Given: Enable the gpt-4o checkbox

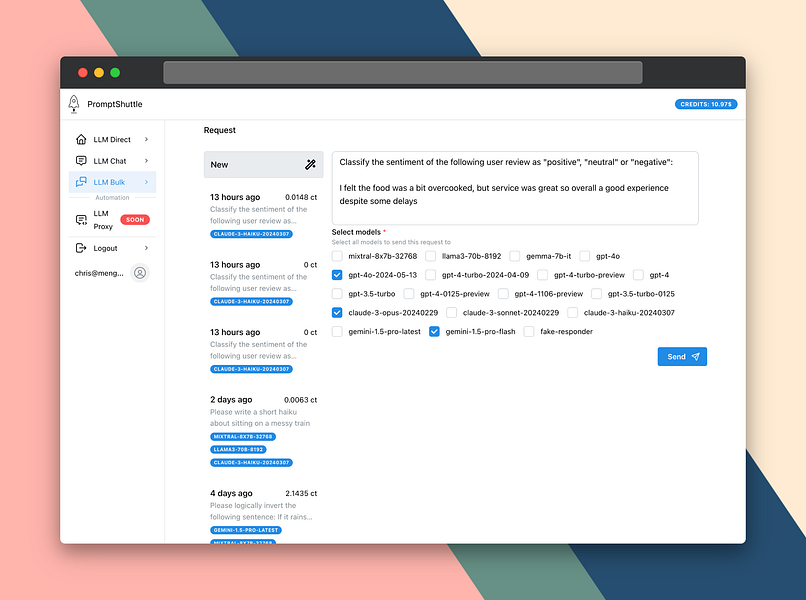Looking at the screenshot, I should [x=584, y=256].
